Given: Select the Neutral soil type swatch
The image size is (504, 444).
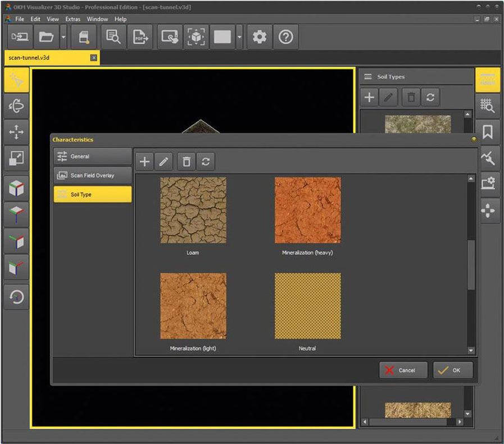Looking at the screenshot, I should coord(307,305).
